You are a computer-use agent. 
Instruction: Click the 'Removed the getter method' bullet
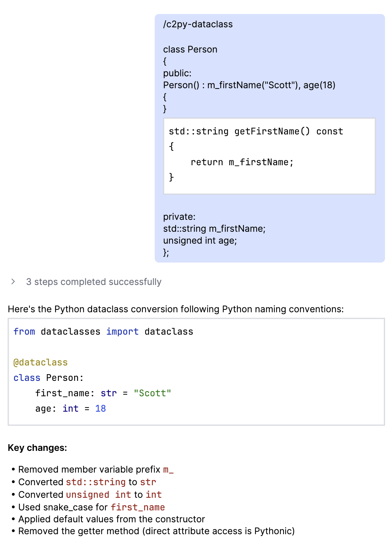[156, 531]
